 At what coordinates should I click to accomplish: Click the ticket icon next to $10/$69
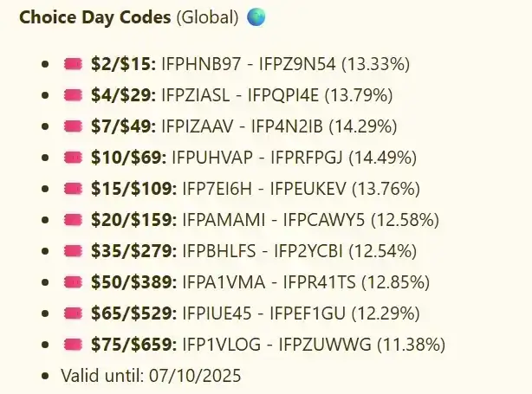click(73, 158)
